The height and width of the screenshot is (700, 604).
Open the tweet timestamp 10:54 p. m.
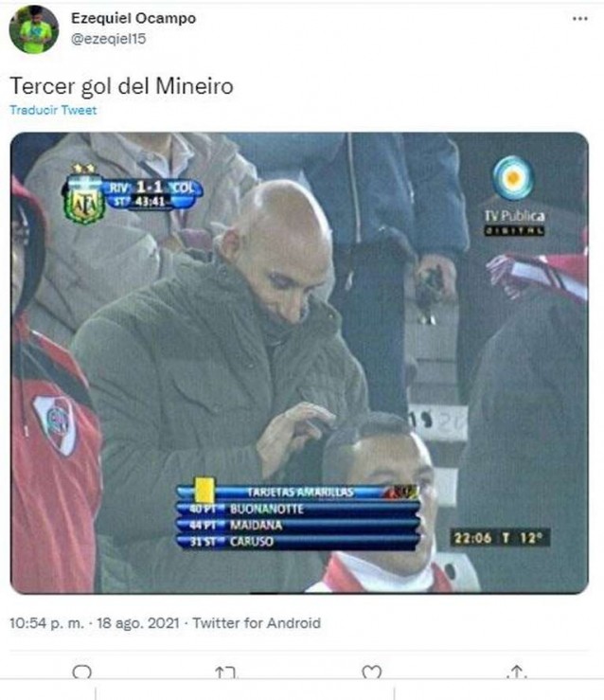46,622
